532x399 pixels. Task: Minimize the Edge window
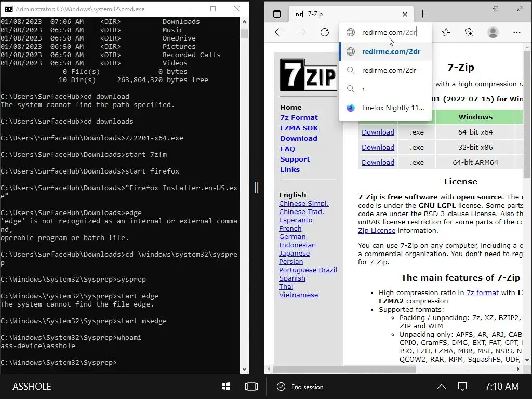(x=496, y=9)
